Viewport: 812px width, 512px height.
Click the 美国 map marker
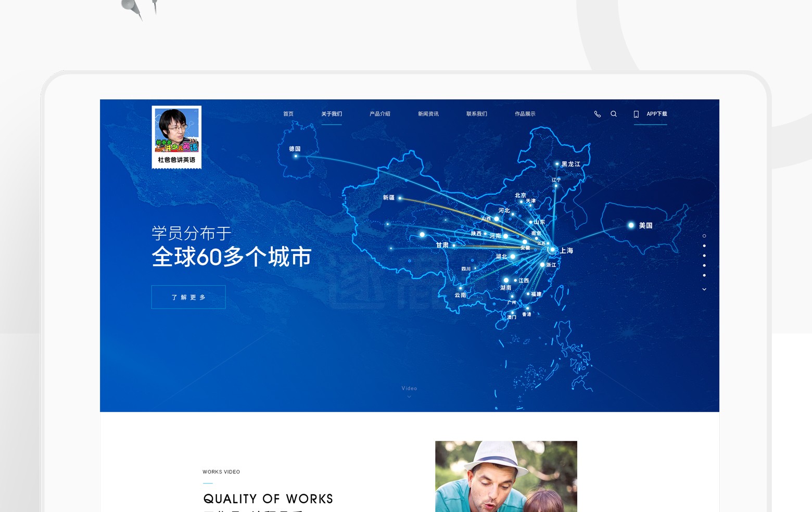pos(631,225)
